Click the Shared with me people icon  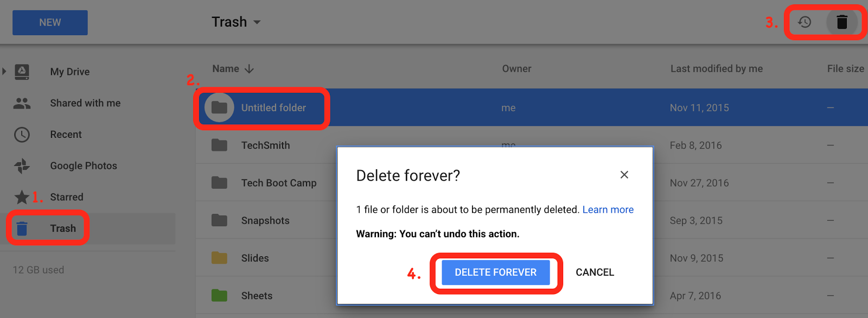point(22,103)
